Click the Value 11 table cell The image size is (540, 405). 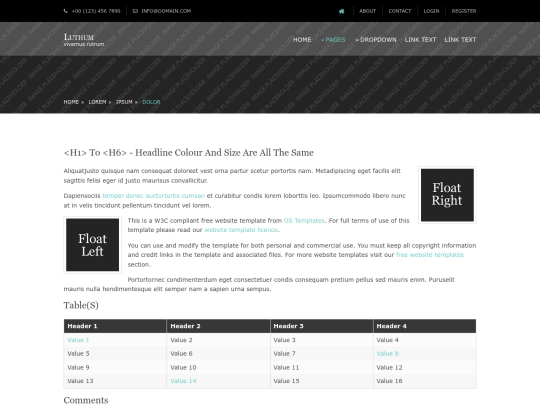coord(322,367)
